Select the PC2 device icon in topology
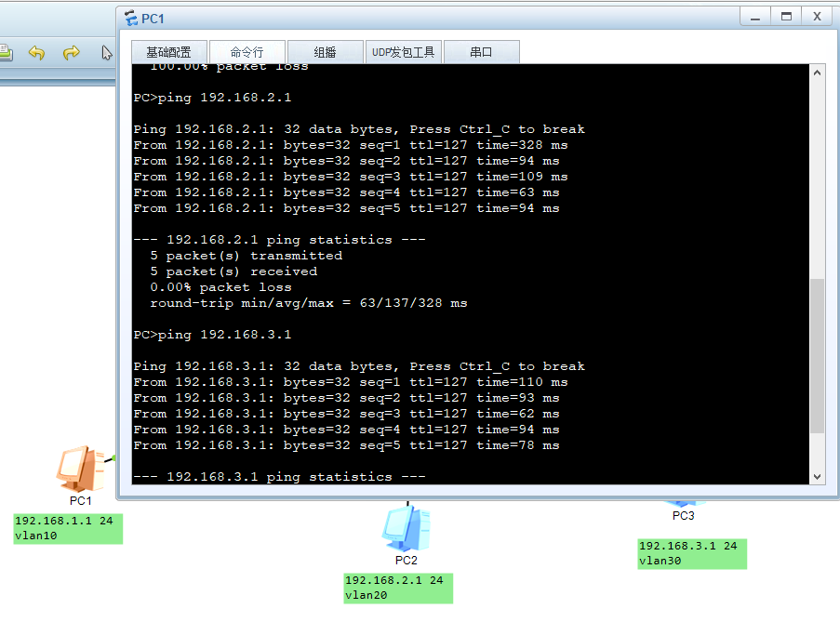The height and width of the screenshot is (622, 840). (x=407, y=529)
